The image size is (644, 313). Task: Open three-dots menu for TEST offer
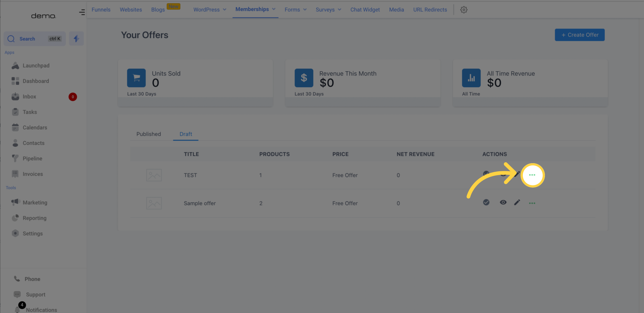pos(532,175)
